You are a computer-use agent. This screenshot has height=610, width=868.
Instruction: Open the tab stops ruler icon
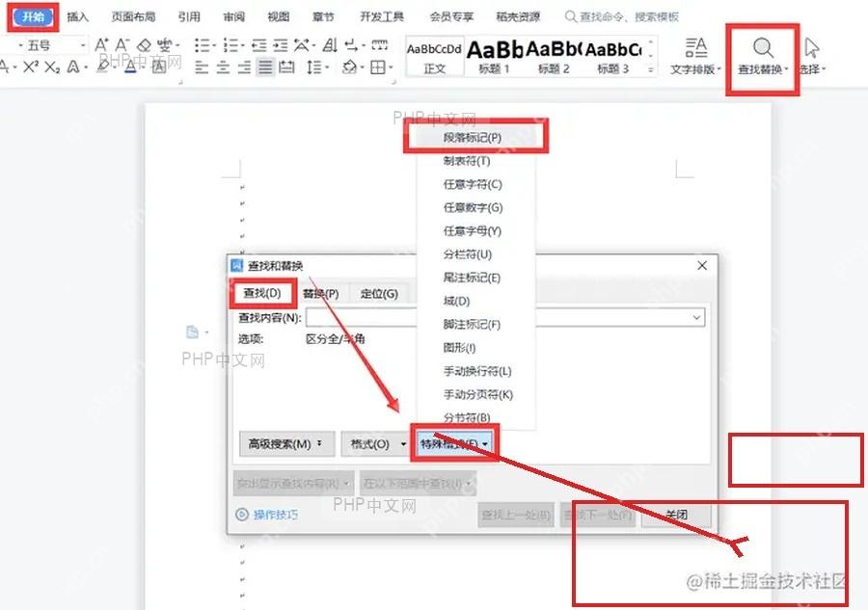[x=379, y=44]
